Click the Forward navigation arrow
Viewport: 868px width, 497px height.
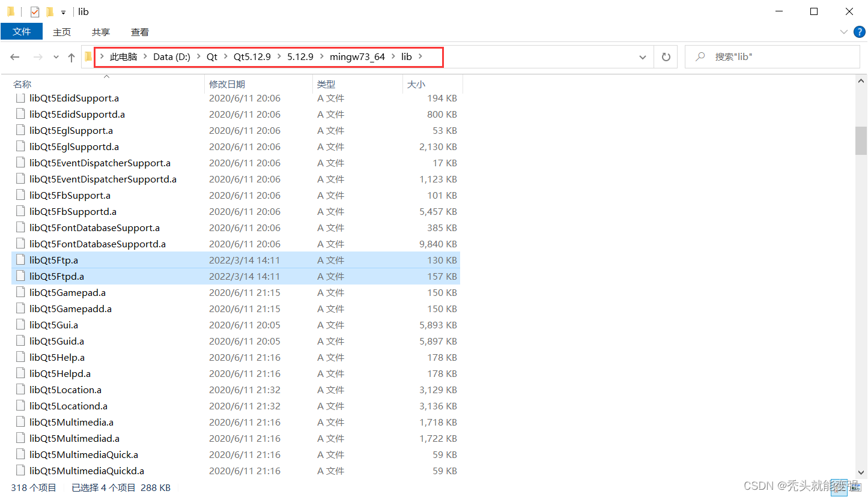[x=38, y=57]
